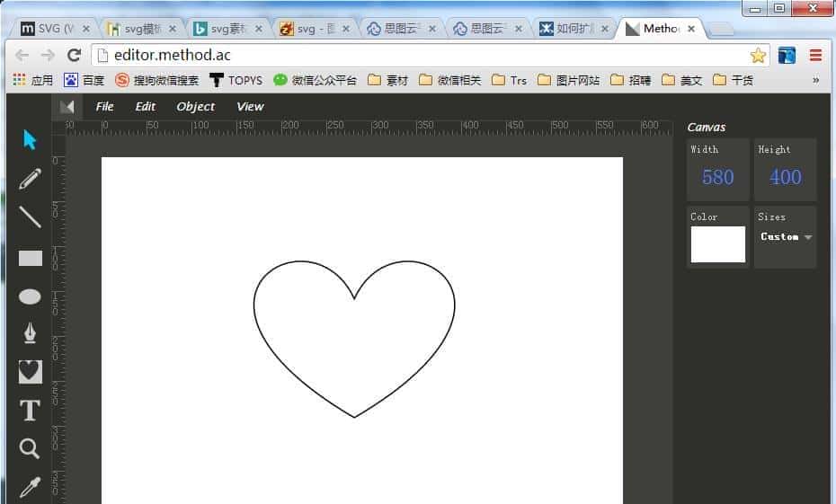This screenshot has width=836, height=504.
Task: Activate the Zoom magnifier tool
Action: pyautogui.click(x=30, y=448)
